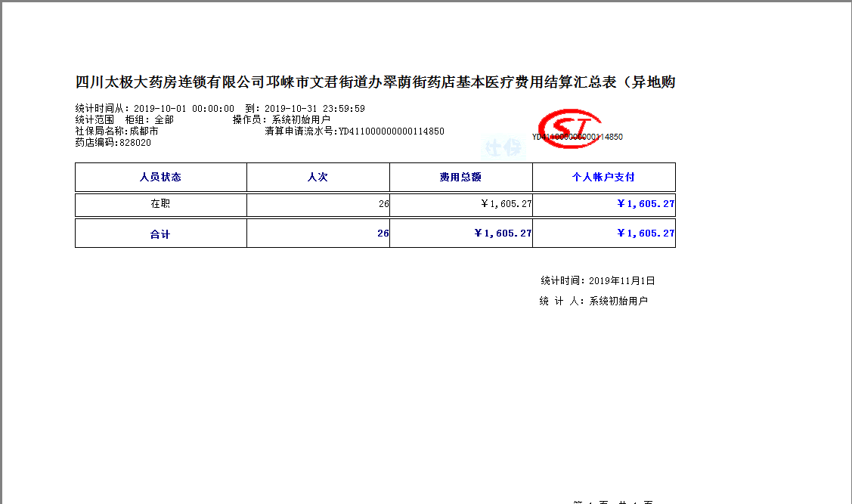The height and width of the screenshot is (504, 852).
Task: Click the 个人帐户支付 column header
Action: 604,177
